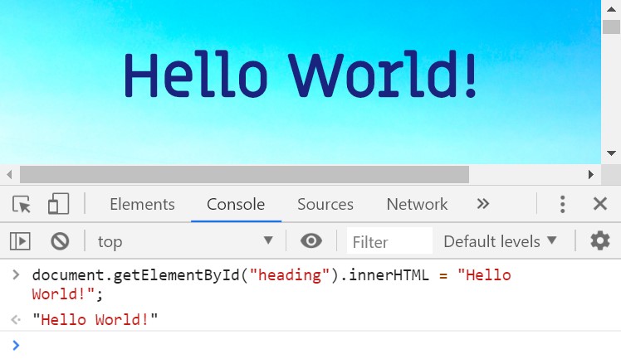Show the console sidebar icon
This screenshot has width=621, height=364.
pos(20,241)
